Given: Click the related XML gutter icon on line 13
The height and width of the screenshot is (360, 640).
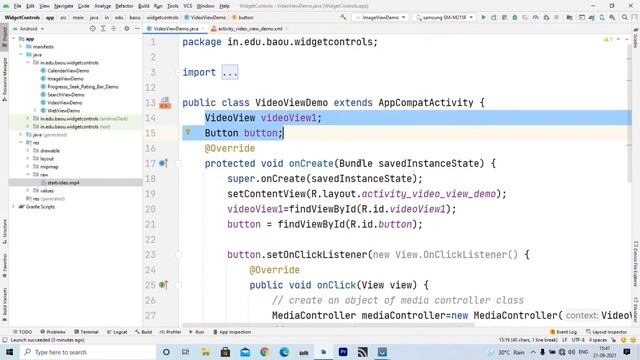Looking at the screenshot, I should 165,103.
